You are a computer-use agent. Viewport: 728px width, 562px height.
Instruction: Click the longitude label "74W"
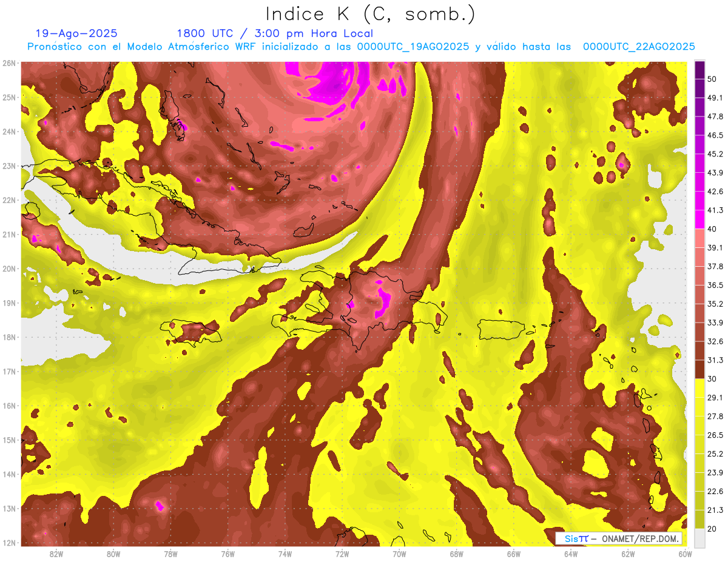(x=285, y=554)
